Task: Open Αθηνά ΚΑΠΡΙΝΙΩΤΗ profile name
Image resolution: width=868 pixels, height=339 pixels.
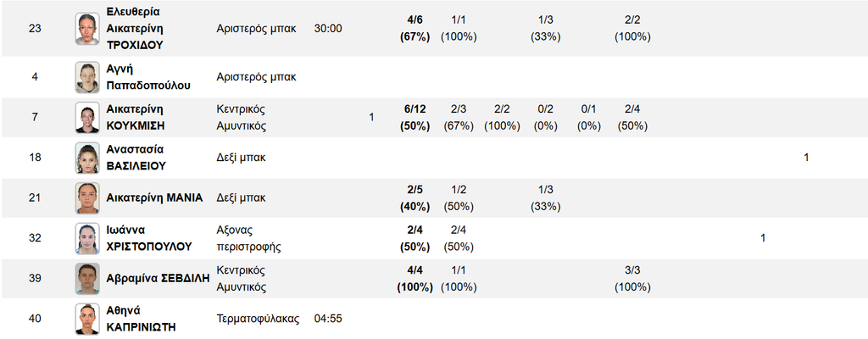Action: [141, 319]
